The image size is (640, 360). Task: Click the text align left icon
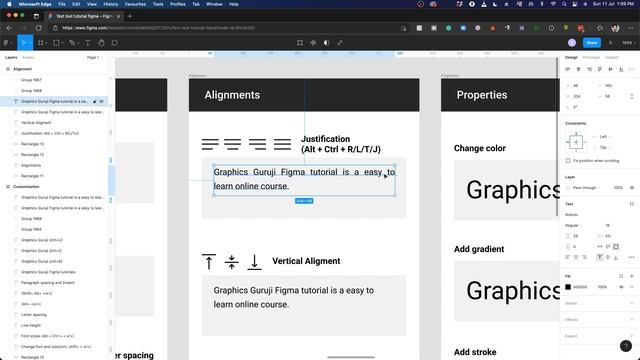pyautogui.click(x=568, y=257)
